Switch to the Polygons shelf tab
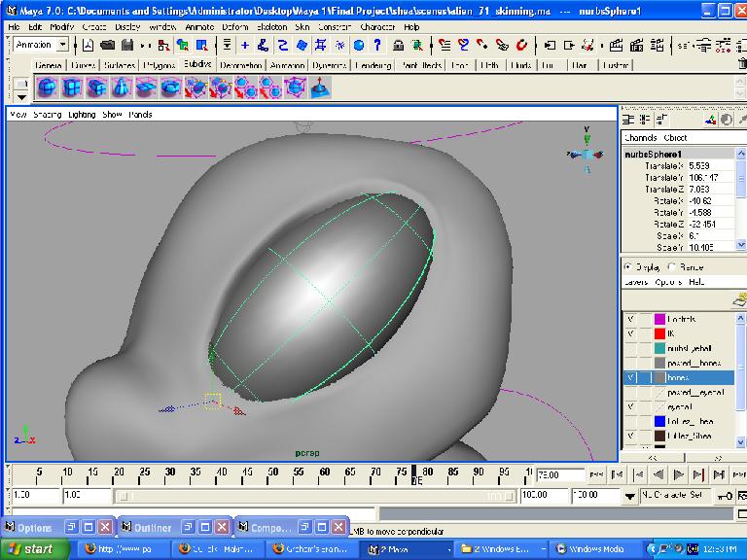 point(160,65)
